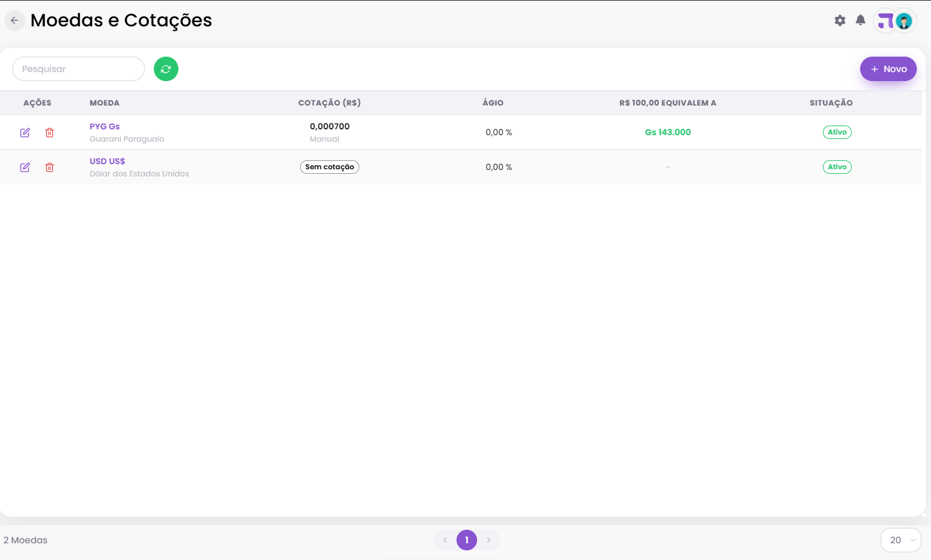Open the USD US$ currency link
This screenshot has height=560, width=931.
coord(108,162)
